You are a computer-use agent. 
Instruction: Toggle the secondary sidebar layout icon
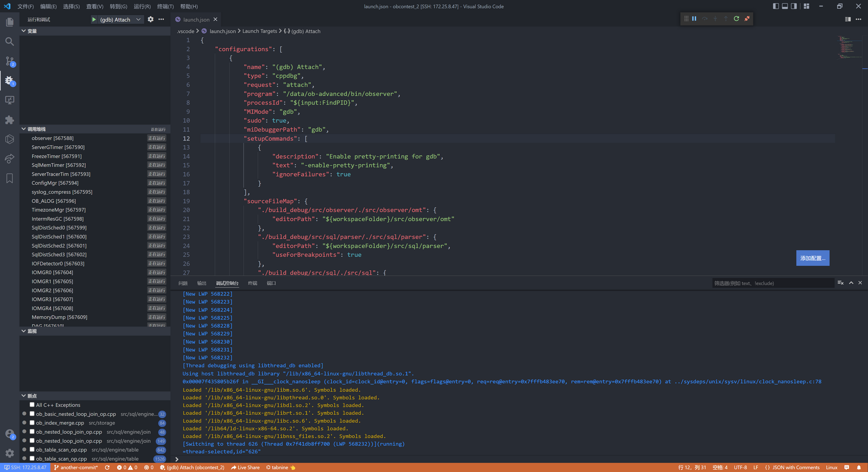tap(794, 6)
